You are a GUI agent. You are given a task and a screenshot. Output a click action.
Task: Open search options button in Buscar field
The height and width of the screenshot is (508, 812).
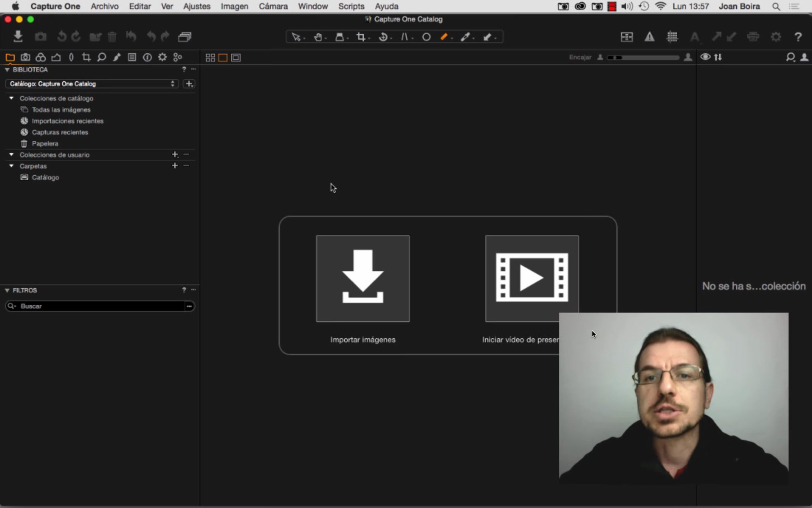(189, 306)
